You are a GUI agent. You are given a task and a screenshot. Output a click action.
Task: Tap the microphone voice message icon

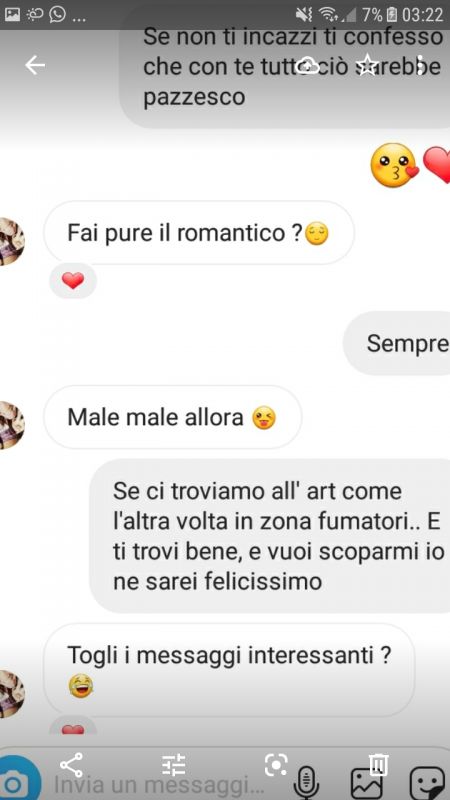pyautogui.click(x=306, y=782)
